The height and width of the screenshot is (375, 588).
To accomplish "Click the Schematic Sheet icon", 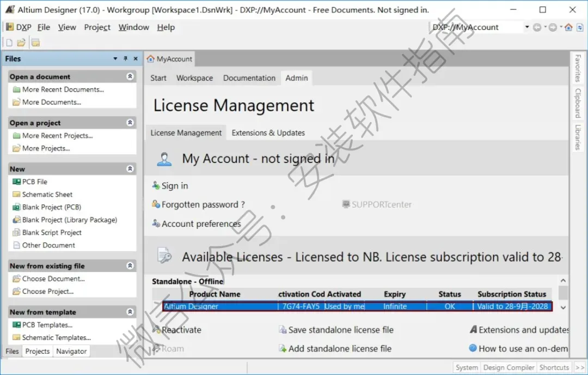I will tap(16, 195).
